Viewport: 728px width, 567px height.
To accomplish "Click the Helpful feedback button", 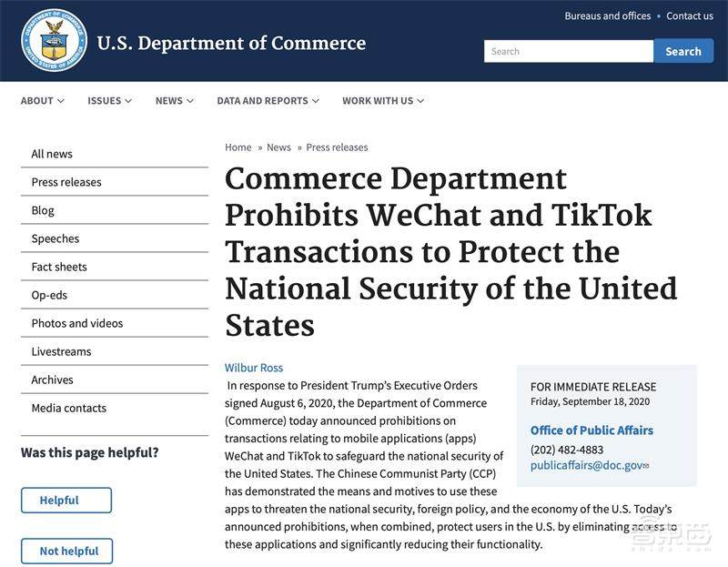I will 66,500.
